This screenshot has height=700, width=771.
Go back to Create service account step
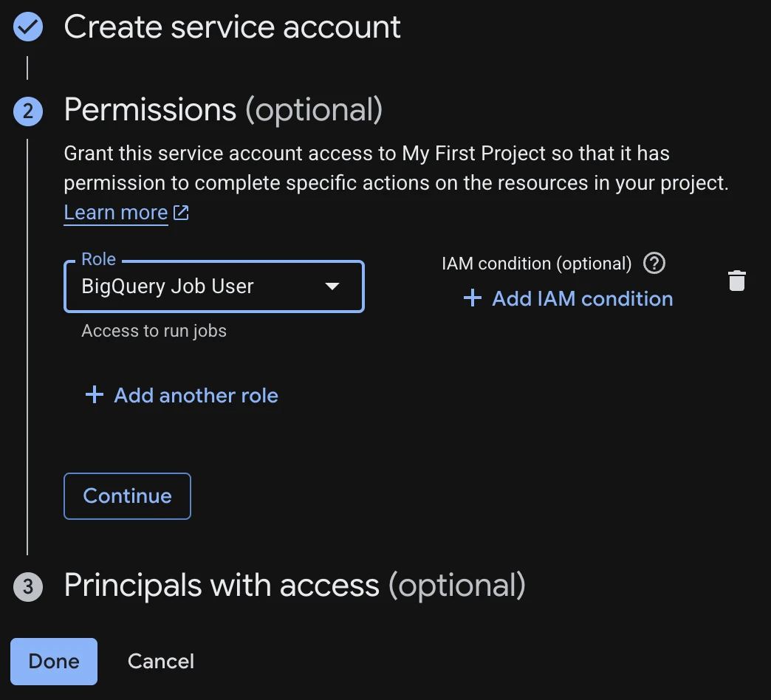tap(232, 27)
